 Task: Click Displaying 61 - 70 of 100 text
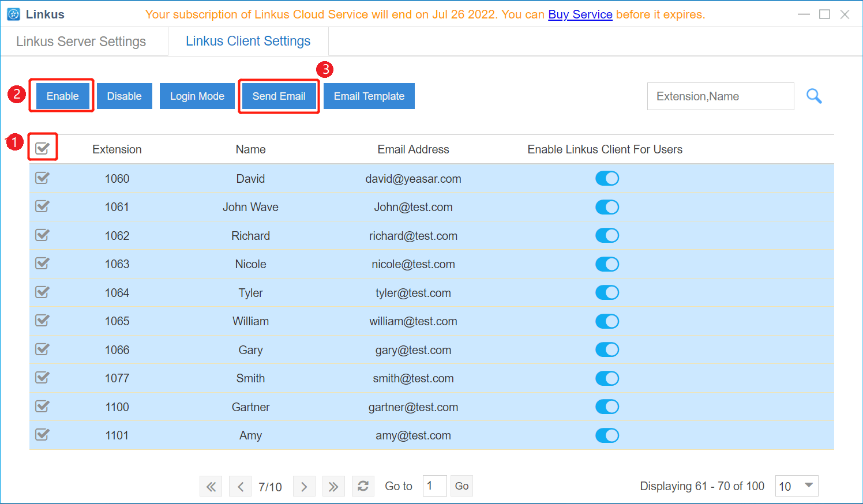tap(702, 486)
